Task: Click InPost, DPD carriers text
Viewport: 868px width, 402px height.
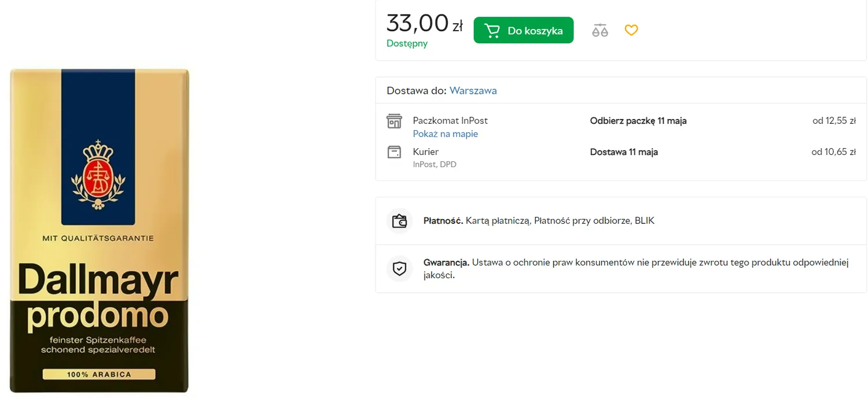Action: [x=435, y=164]
